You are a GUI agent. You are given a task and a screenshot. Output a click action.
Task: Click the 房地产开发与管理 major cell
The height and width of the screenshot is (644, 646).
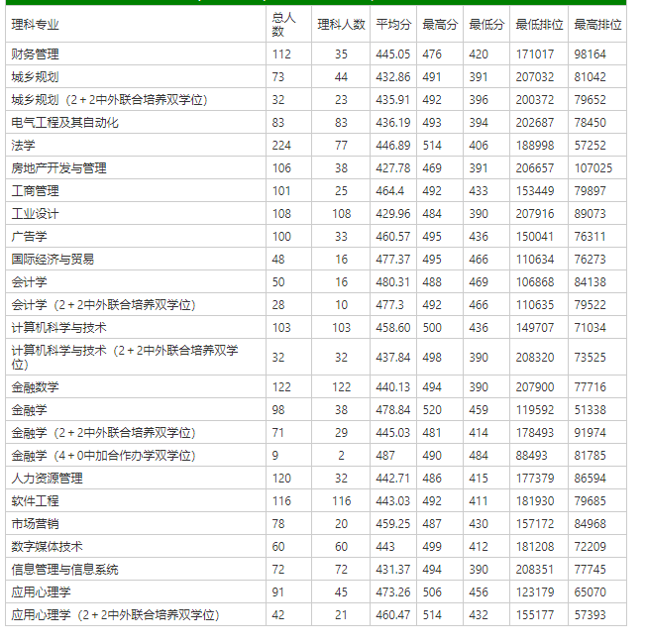click(59, 168)
